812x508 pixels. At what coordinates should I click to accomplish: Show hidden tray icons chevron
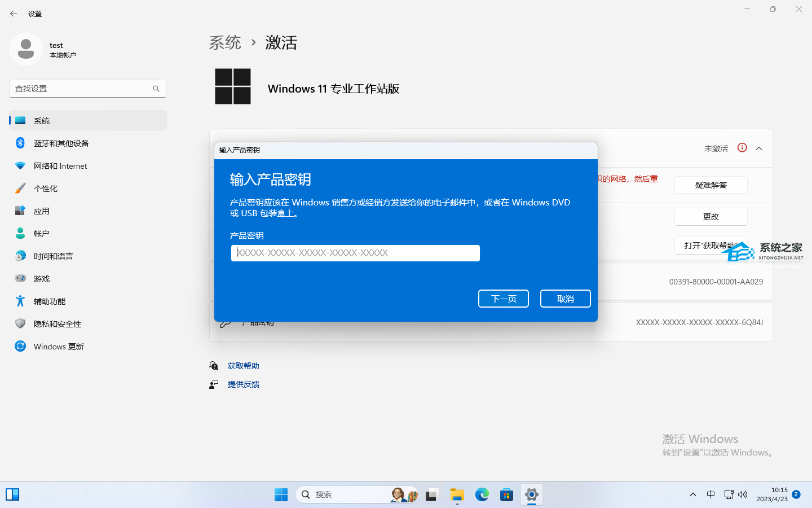point(692,494)
